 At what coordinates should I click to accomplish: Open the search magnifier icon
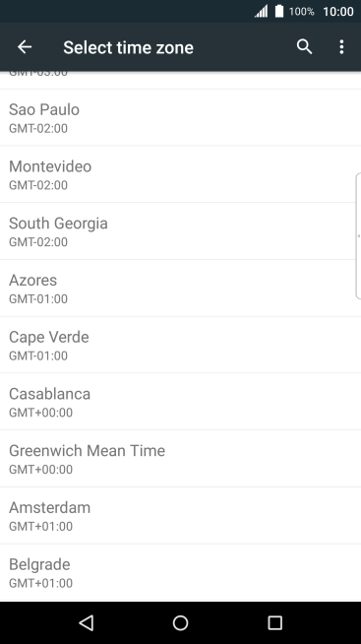[304, 47]
